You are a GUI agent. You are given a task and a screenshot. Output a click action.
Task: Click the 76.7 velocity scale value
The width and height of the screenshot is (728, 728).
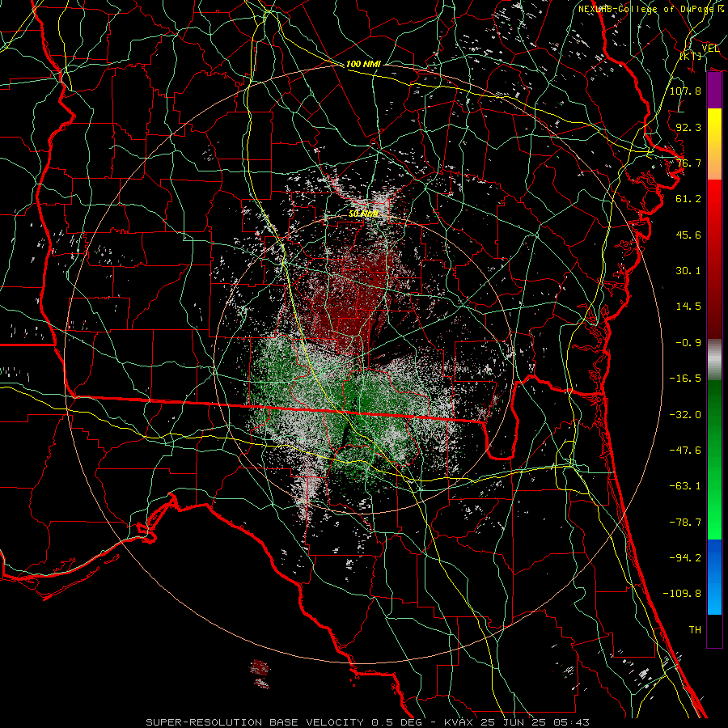688,163
